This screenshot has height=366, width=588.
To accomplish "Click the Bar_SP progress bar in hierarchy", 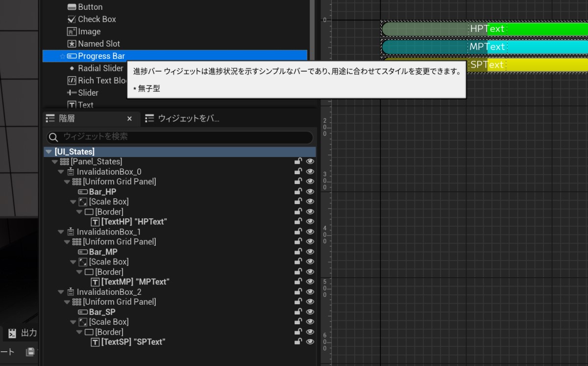I will [97, 312].
